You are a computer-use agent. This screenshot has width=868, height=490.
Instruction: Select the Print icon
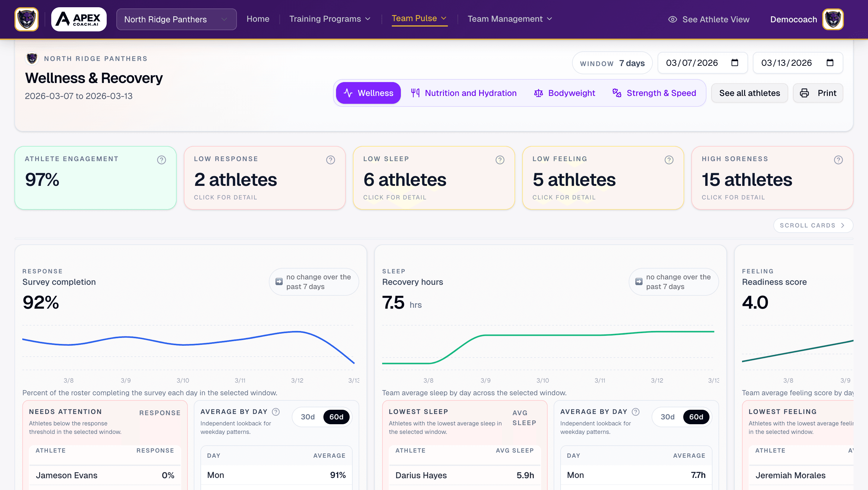point(805,93)
